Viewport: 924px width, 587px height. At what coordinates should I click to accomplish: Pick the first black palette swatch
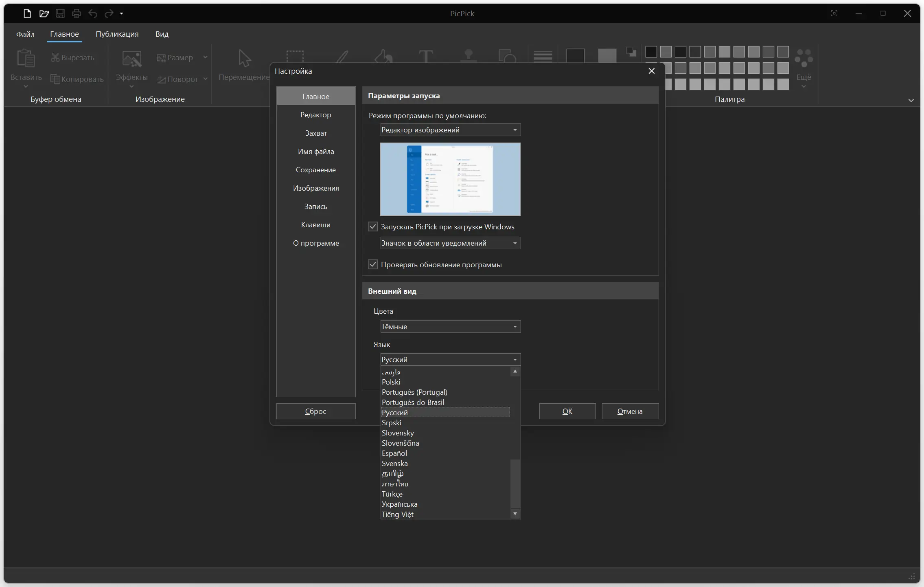[651, 52]
